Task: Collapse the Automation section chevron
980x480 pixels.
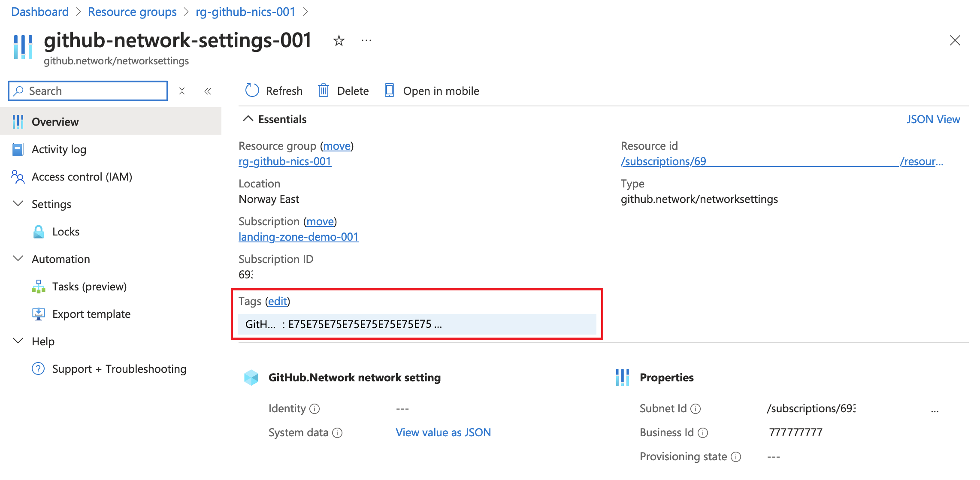Action: (x=18, y=259)
